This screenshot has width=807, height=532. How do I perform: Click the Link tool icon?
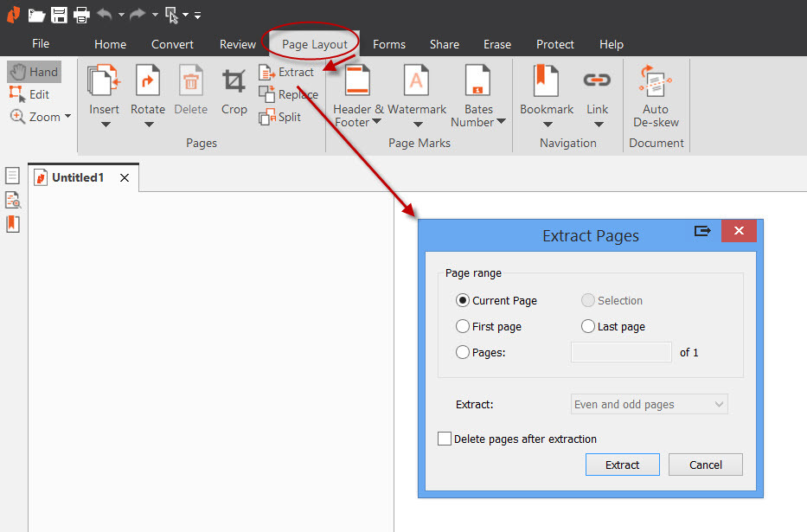[597, 81]
